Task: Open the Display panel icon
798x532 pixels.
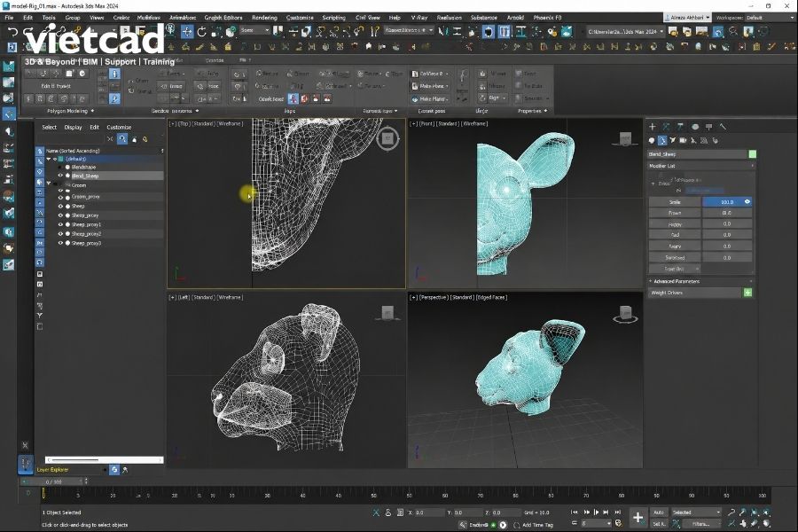Action: point(709,127)
